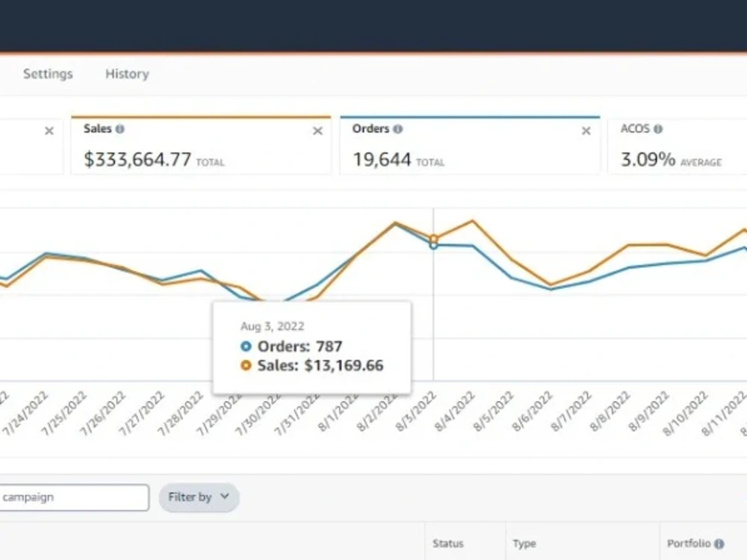Sort by the Portfolio column header
Image resolution: width=747 pixels, height=560 pixels.
coord(689,544)
